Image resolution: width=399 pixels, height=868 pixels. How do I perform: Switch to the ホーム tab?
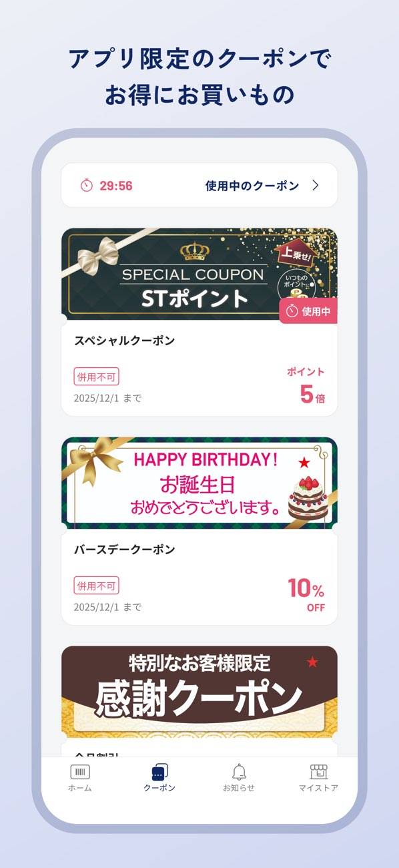[80, 788]
